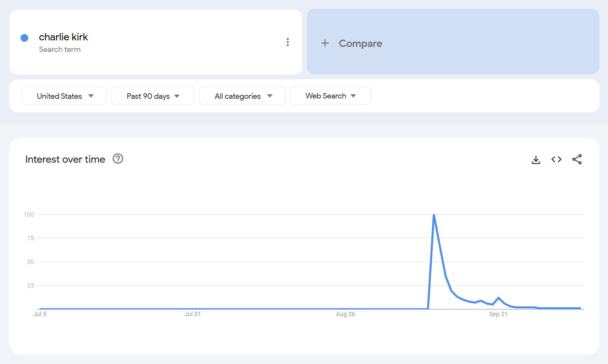The height and width of the screenshot is (364, 608).
Task: Click the blue dot beside charlie kirk
Action: [x=24, y=38]
